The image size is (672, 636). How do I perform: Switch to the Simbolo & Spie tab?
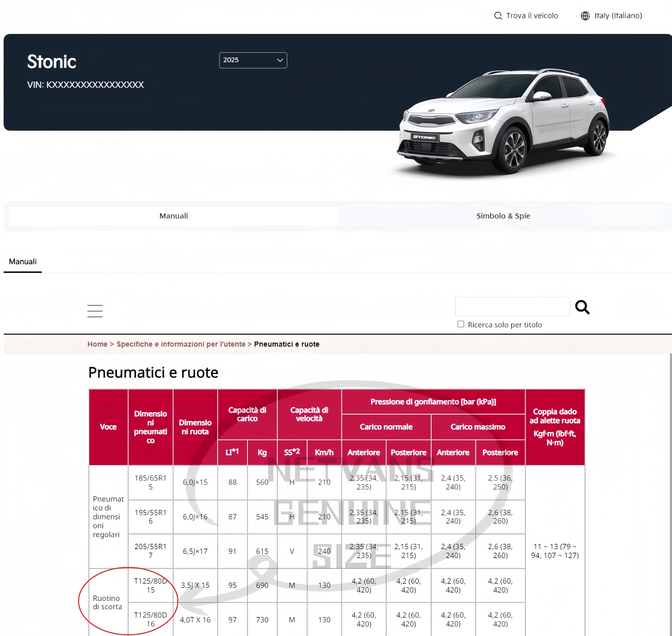503,216
